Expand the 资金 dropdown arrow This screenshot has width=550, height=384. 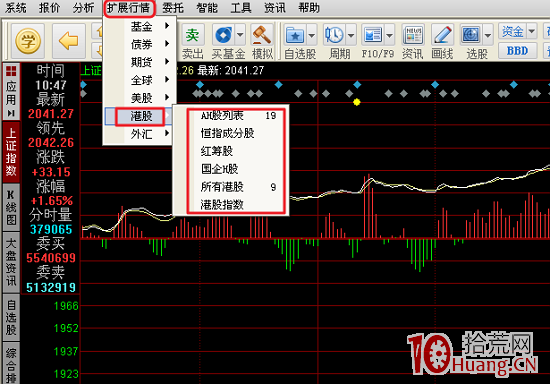tap(532, 31)
